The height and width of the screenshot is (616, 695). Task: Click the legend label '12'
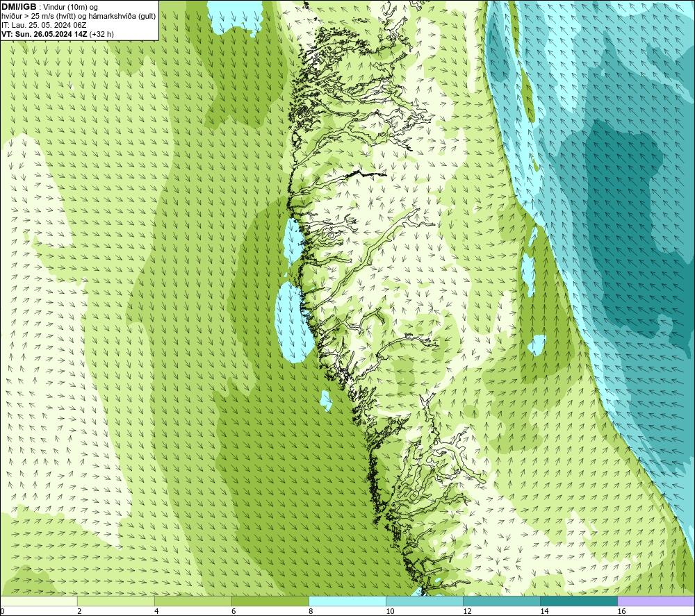pos(467,611)
